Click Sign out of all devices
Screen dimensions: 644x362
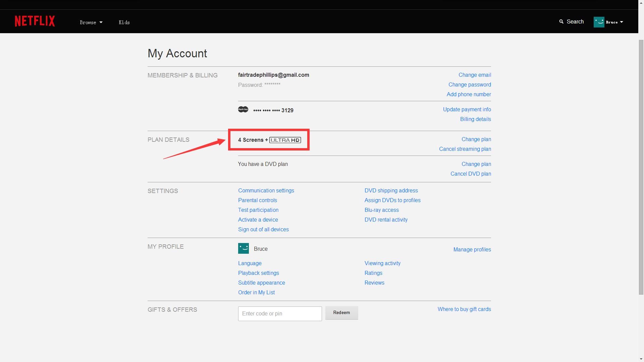point(263,229)
